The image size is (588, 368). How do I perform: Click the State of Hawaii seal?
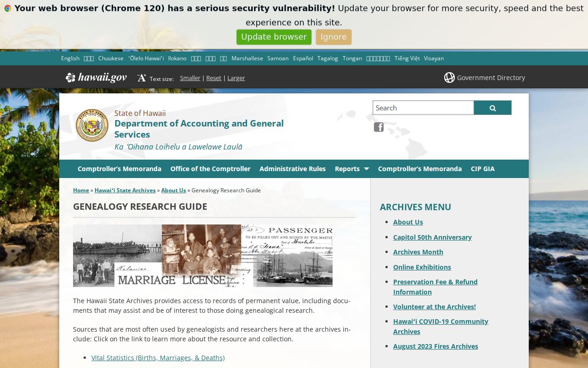(x=92, y=125)
